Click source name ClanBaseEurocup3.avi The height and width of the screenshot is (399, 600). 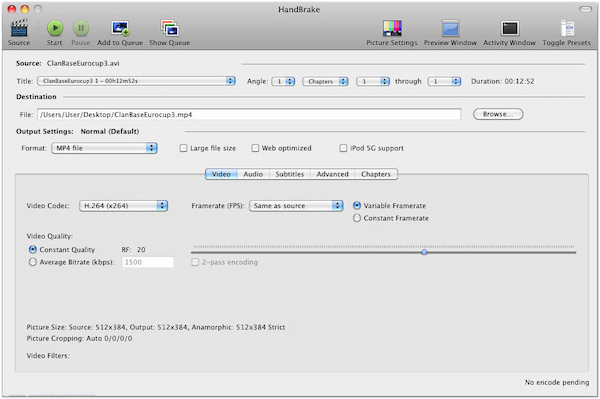point(83,63)
